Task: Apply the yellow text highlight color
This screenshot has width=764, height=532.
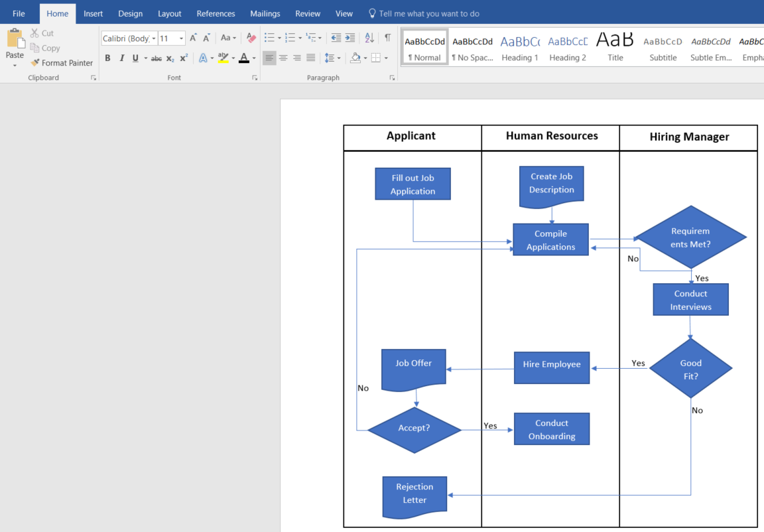Action: click(223, 58)
